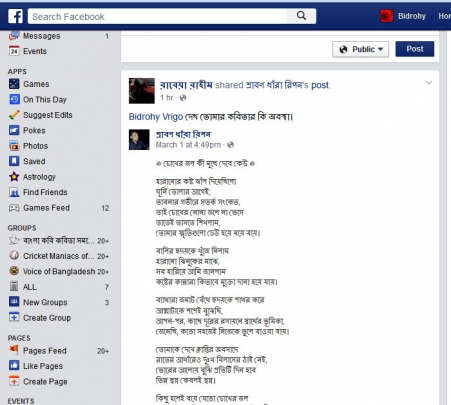Open Games in the apps sidebar

coord(36,84)
